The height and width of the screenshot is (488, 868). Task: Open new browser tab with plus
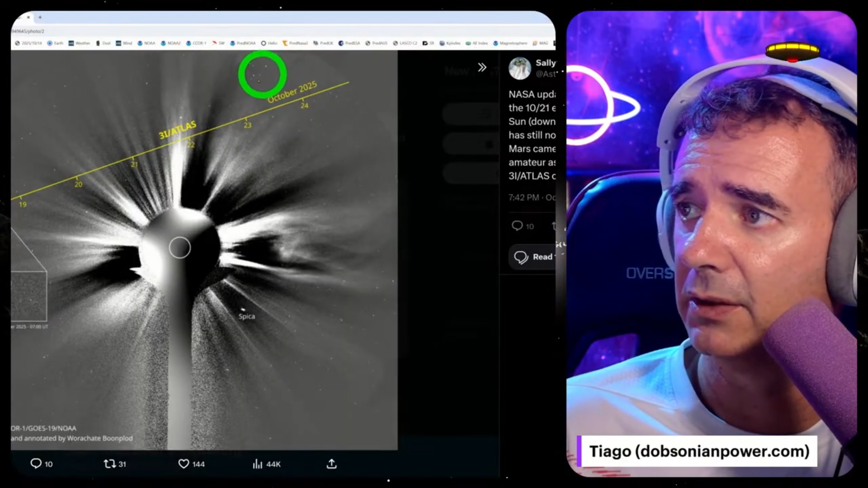(x=40, y=17)
